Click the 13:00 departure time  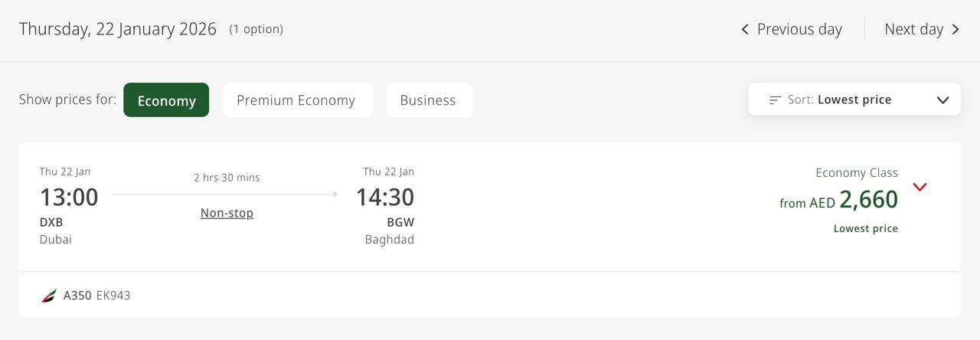(x=69, y=197)
